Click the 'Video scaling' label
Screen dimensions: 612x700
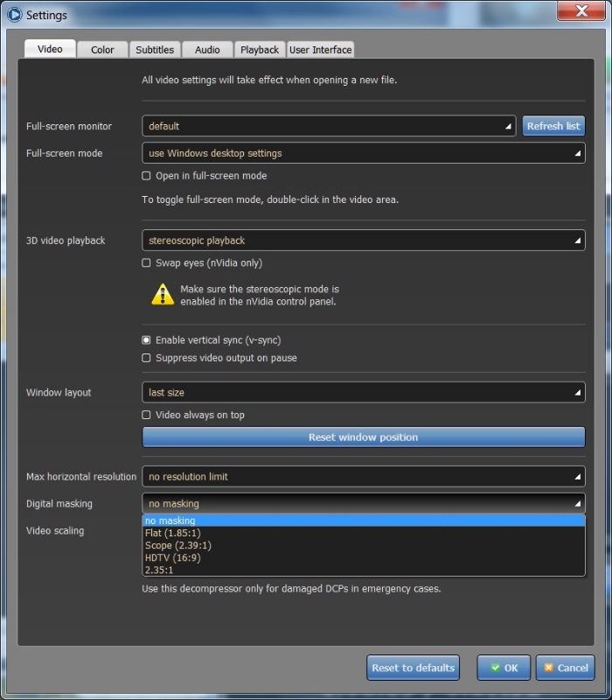point(55,531)
